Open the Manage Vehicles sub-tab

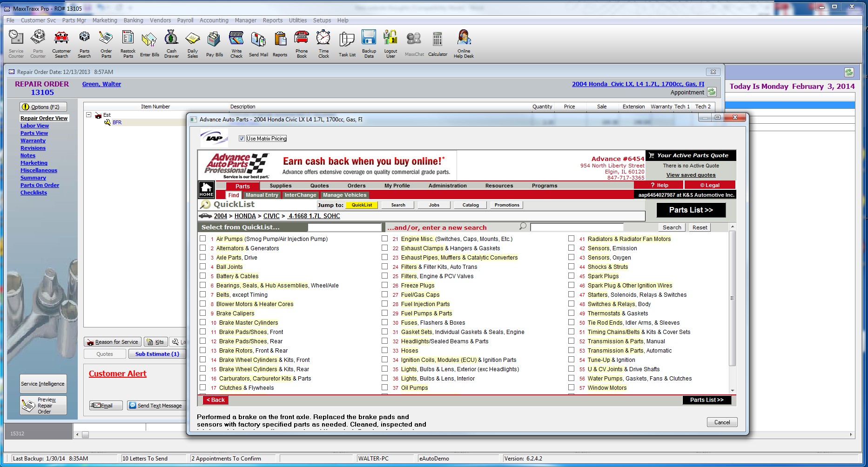(x=344, y=195)
